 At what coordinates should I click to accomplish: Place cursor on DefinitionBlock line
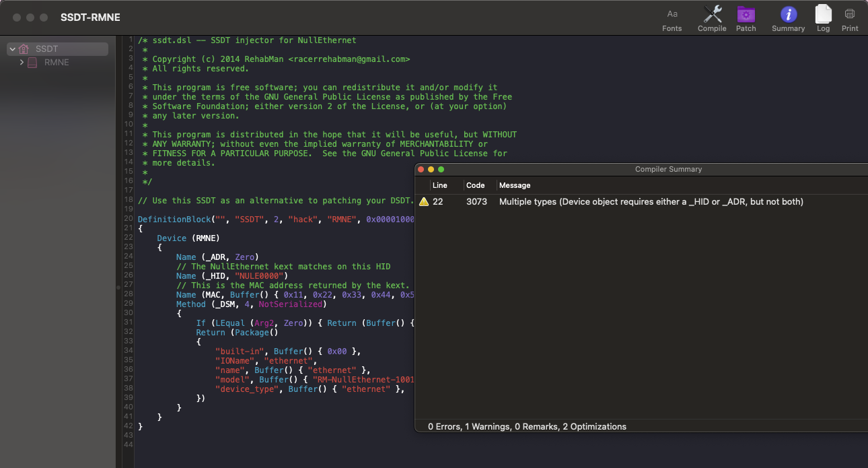click(x=276, y=220)
